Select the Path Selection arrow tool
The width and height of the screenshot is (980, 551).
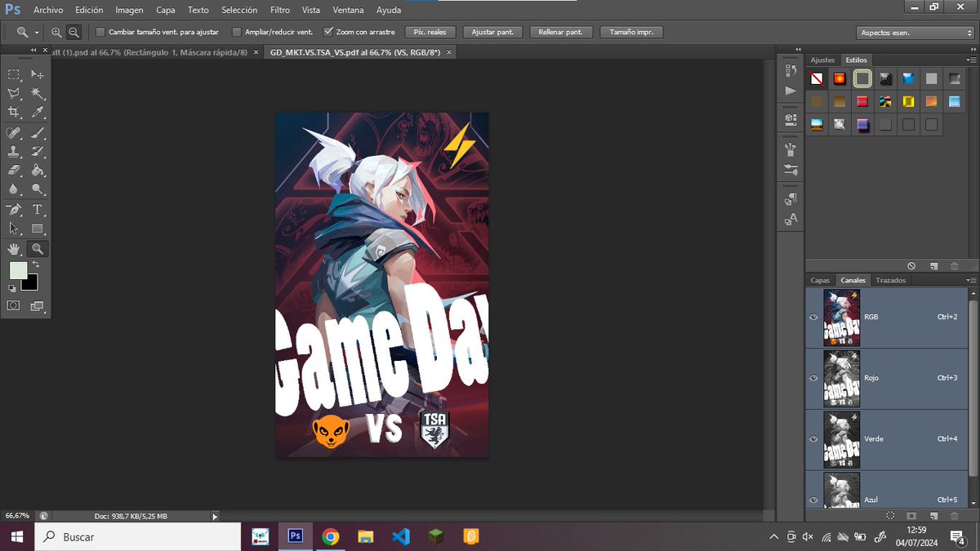tap(14, 229)
